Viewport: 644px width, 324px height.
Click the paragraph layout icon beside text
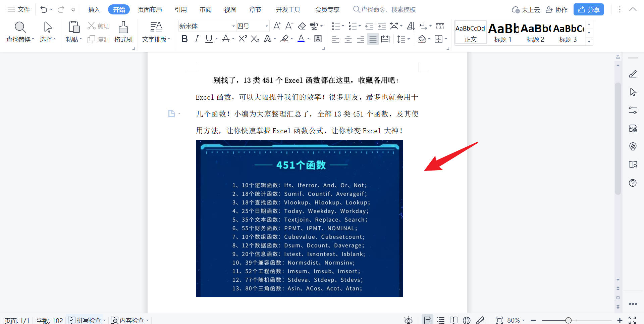click(x=172, y=113)
